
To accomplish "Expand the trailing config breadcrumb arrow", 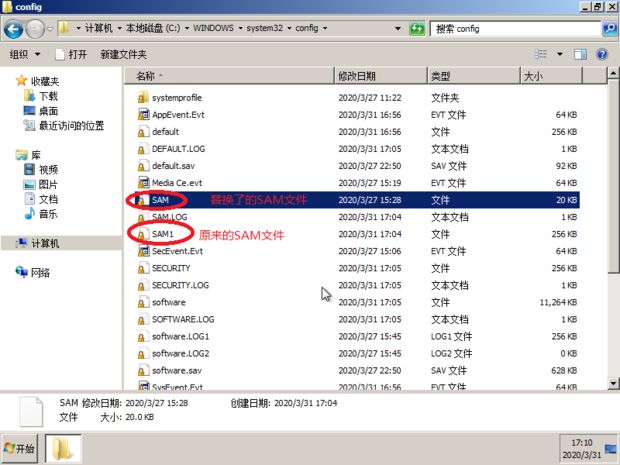I will click(325, 28).
